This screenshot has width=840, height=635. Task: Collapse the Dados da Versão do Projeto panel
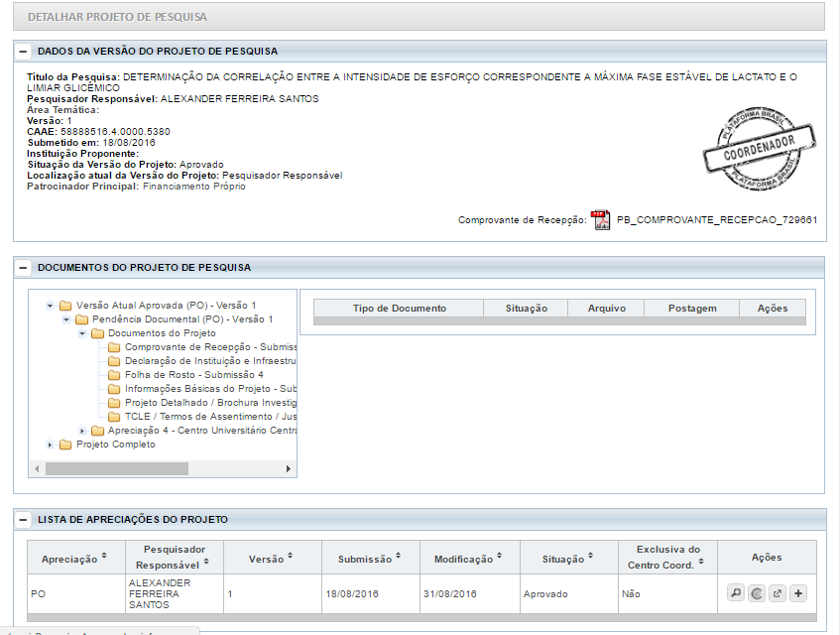[23, 51]
